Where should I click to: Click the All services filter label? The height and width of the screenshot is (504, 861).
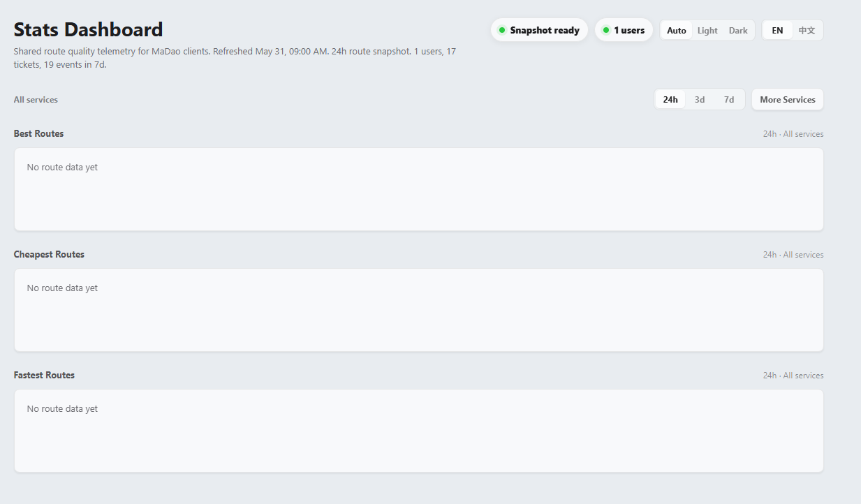[x=36, y=100]
